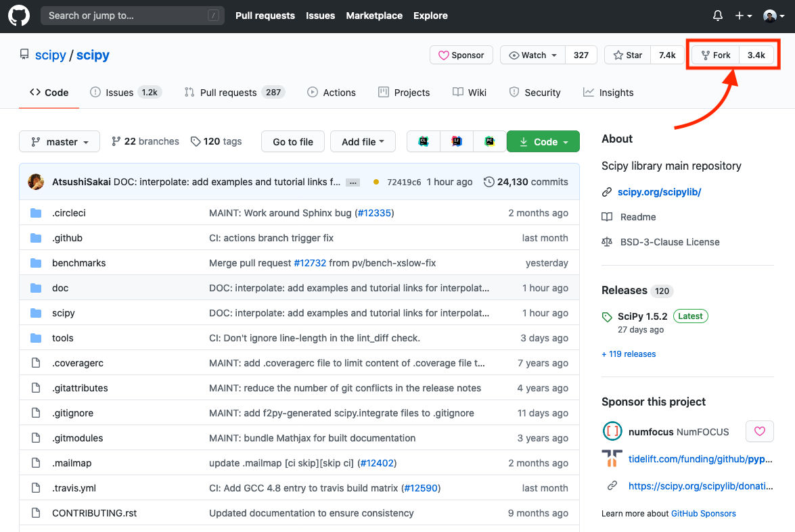Click the AtsushiSakai commit author avatar
This screenshot has height=532, width=795.
[36, 182]
